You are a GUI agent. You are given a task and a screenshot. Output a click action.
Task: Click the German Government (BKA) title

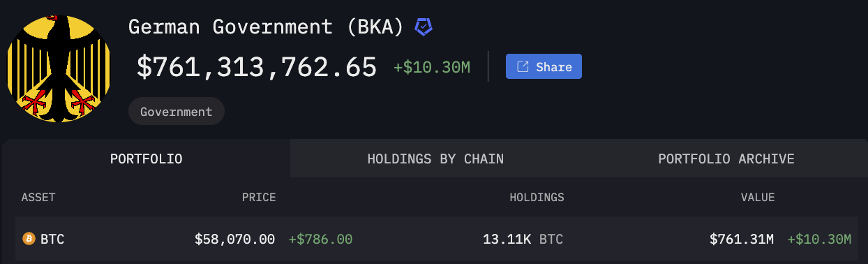point(267,27)
